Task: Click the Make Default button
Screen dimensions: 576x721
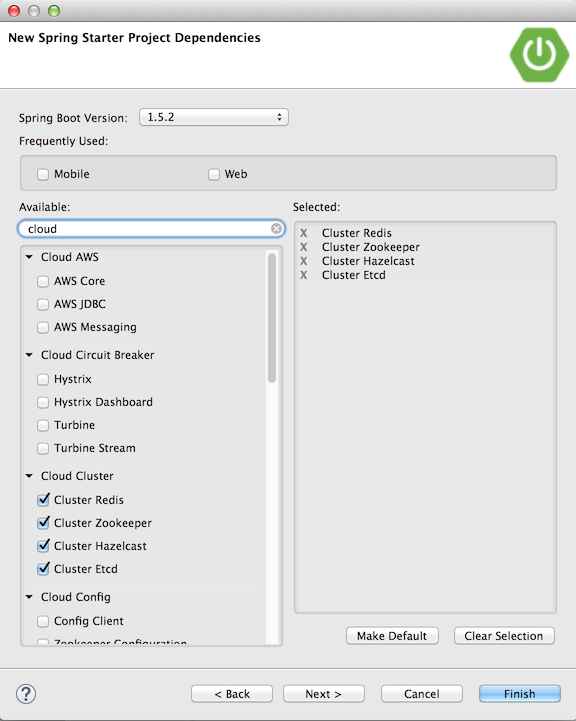Action: pos(392,636)
